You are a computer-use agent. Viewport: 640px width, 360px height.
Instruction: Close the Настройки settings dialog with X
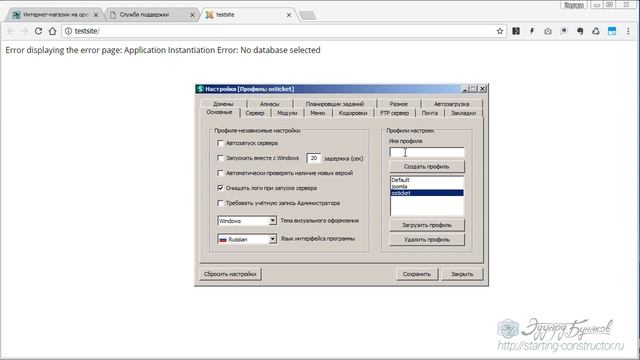coord(482,89)
